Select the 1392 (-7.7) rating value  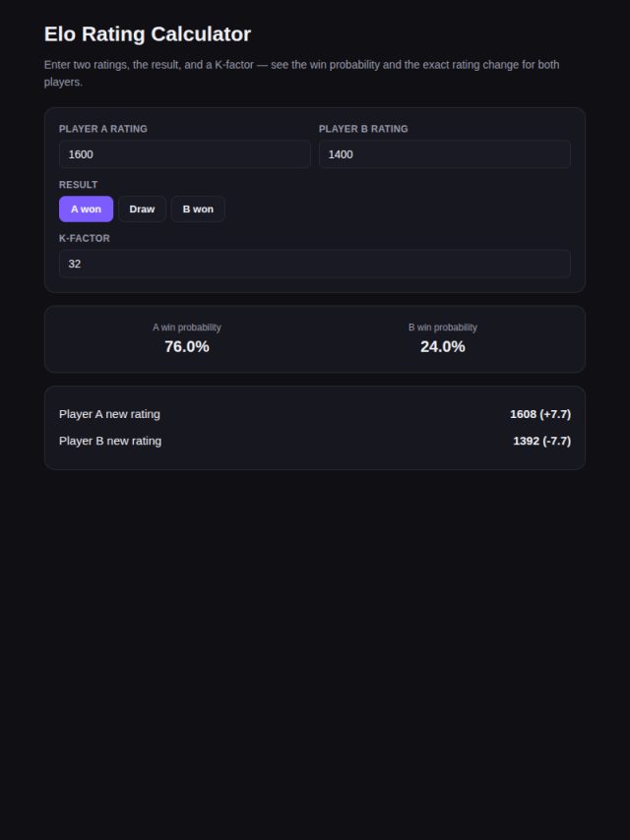pyautogui.click(x=542, y=441)
